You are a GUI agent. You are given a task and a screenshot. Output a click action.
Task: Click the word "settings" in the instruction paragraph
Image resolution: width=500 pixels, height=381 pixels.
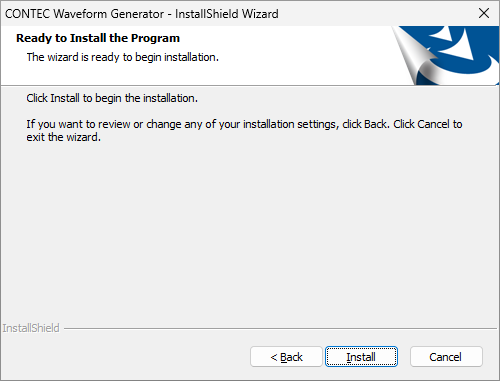(317, 124)
